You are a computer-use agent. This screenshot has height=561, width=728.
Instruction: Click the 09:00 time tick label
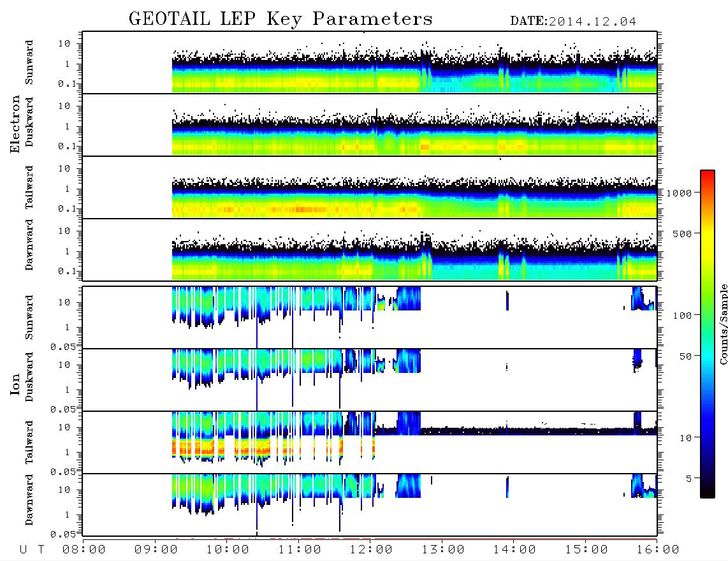tap(156, 550)
